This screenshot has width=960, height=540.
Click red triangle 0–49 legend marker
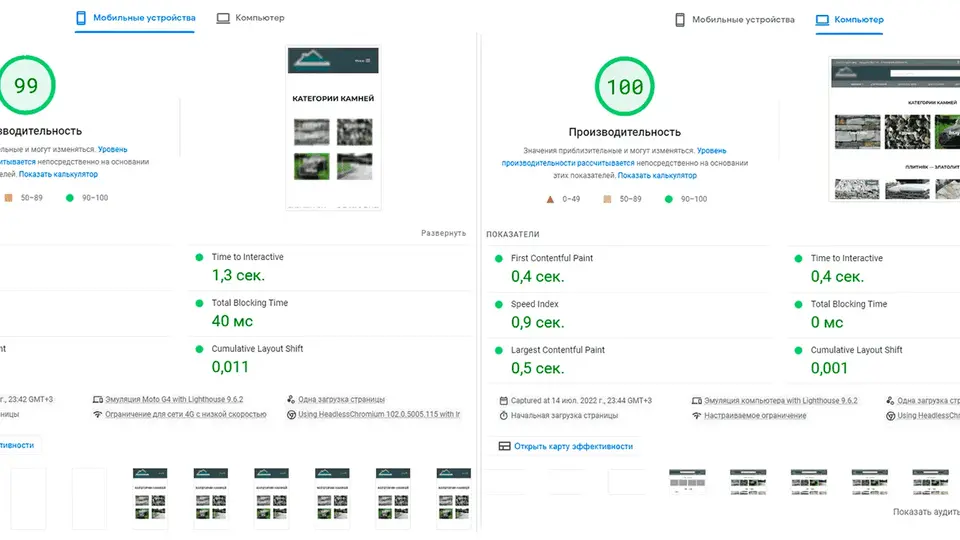coord(550,199)
